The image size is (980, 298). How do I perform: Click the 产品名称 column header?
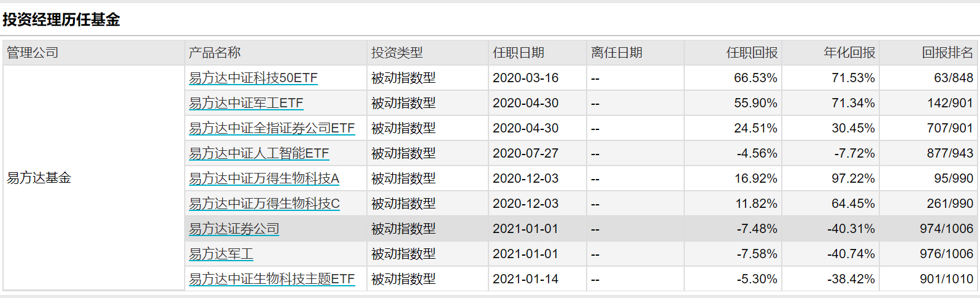[215, 53]
